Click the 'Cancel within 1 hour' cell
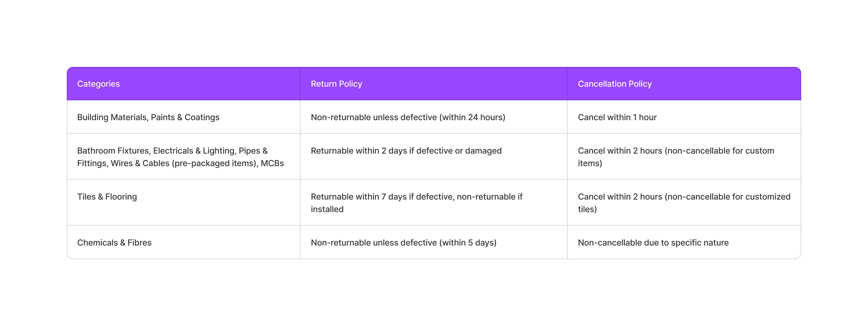This screenshot has height=326, width=868. coord(617,117)
